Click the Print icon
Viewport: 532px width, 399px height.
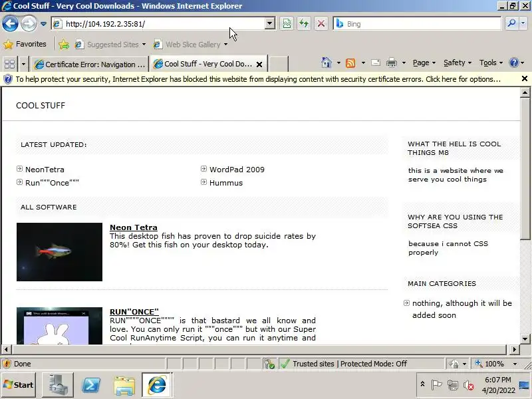tap(392, 63)
